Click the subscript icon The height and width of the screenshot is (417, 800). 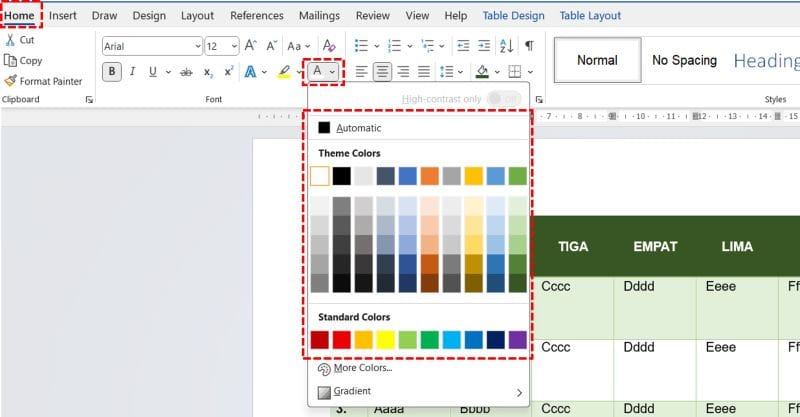pyautogui.click(x=208, y=72)
